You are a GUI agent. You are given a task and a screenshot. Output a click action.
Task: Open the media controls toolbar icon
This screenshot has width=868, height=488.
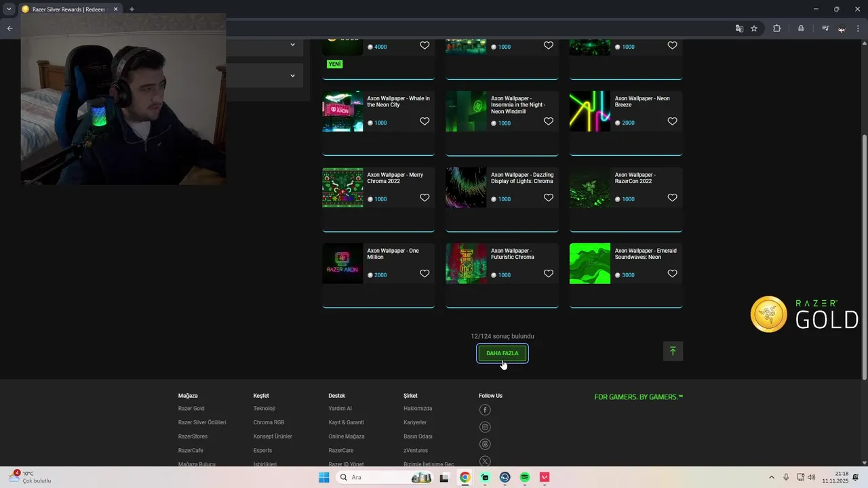825,28
